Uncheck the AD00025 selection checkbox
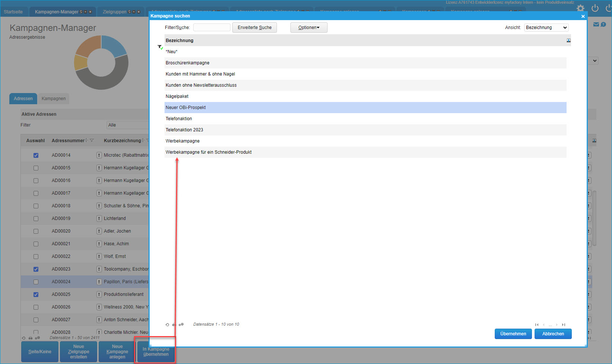 coord(36,294)
